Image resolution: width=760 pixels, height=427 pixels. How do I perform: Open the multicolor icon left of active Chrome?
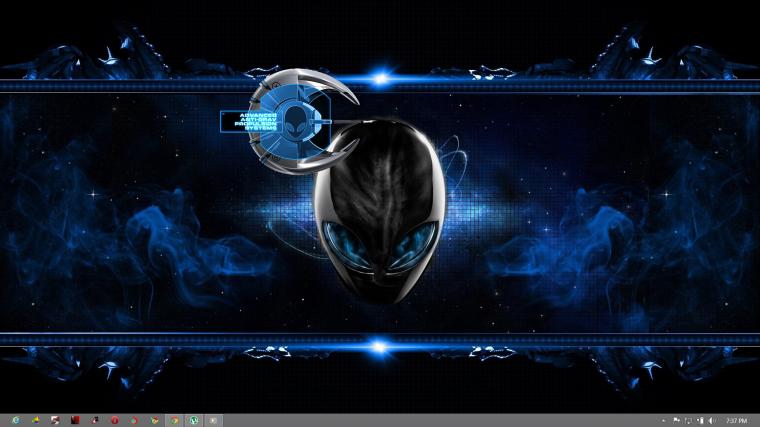click(x=155, y=420)
